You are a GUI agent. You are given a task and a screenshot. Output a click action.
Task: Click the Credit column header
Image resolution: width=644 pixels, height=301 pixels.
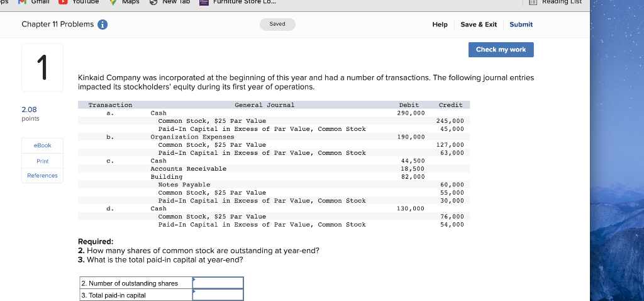450,105
